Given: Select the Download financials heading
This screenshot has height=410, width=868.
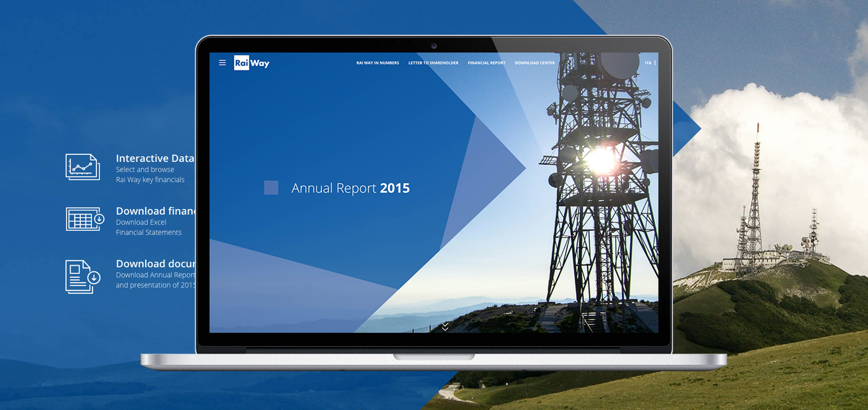Looking at the screenshot, I should tap(156, 211).
